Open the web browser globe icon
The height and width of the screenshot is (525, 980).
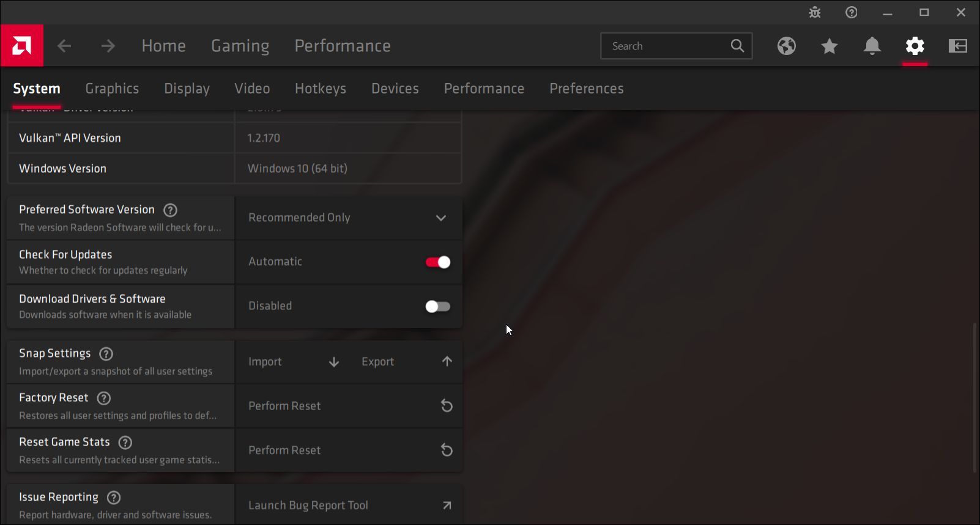click(786, 46)
